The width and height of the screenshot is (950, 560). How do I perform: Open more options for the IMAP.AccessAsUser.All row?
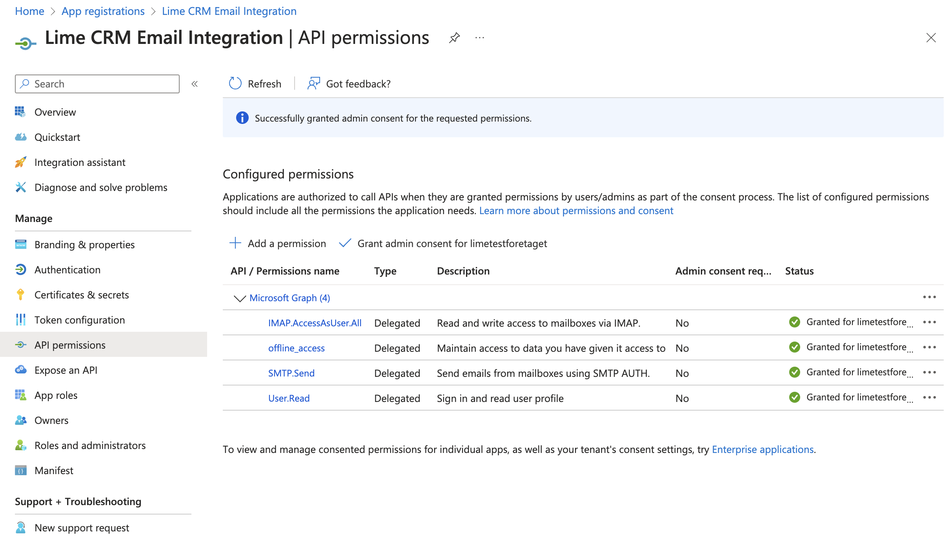[929, 322]
